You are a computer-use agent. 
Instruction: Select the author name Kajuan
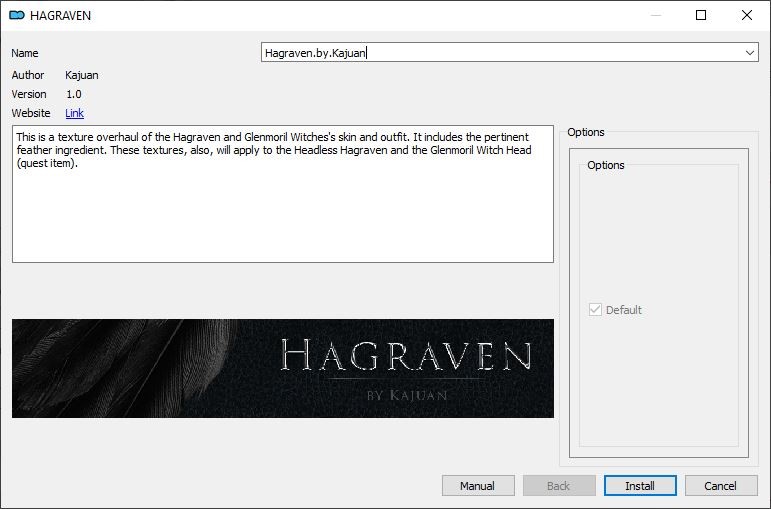82,75
